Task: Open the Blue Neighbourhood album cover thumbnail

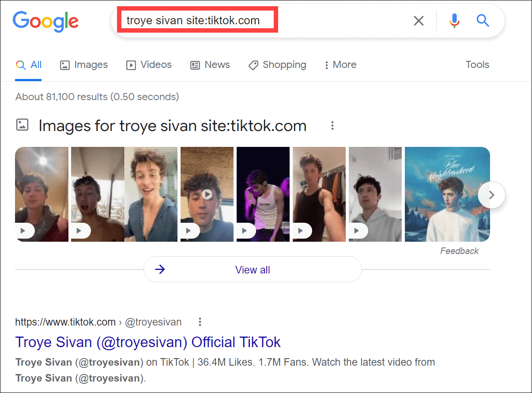Action: click(447, 194)
